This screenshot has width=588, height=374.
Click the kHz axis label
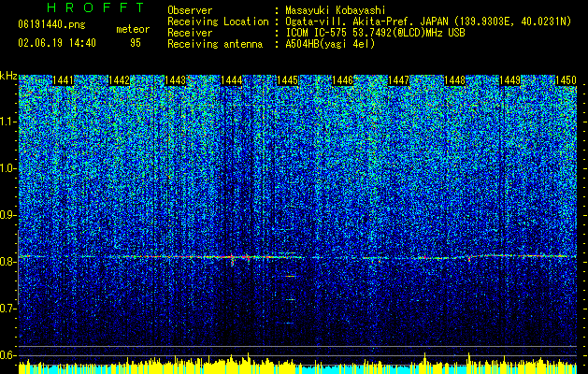pos(8,76)
